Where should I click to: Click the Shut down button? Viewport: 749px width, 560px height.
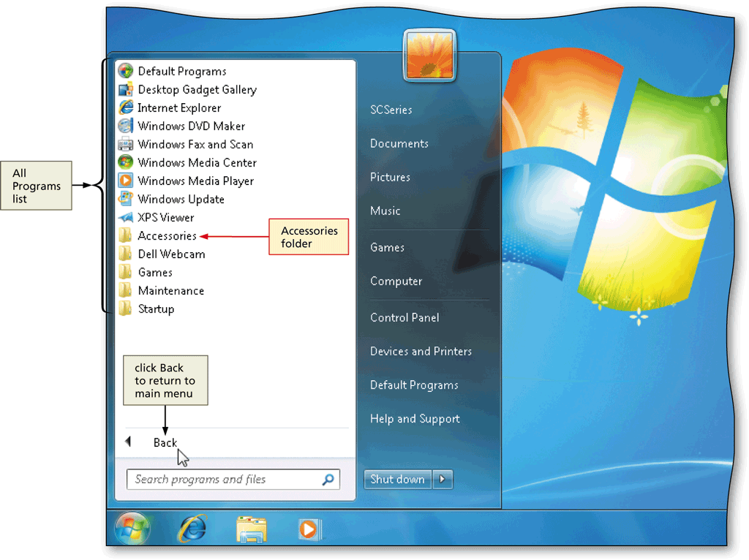(397, 479)
